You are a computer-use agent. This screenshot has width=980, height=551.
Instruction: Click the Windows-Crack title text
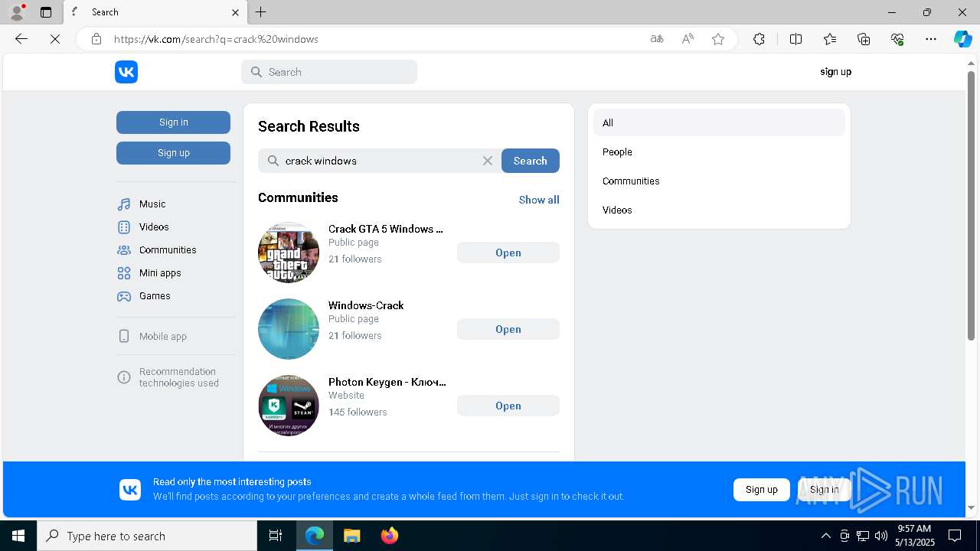(366, 305)
